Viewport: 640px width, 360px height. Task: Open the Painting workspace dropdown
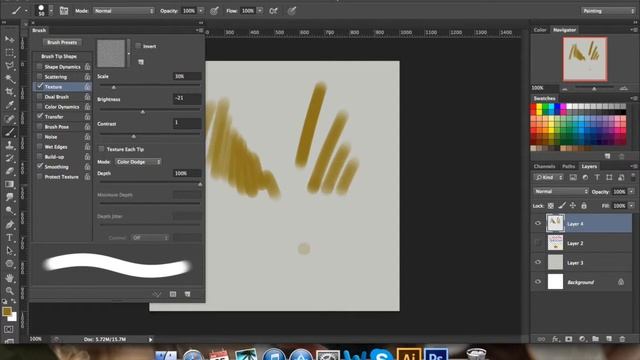608,11
